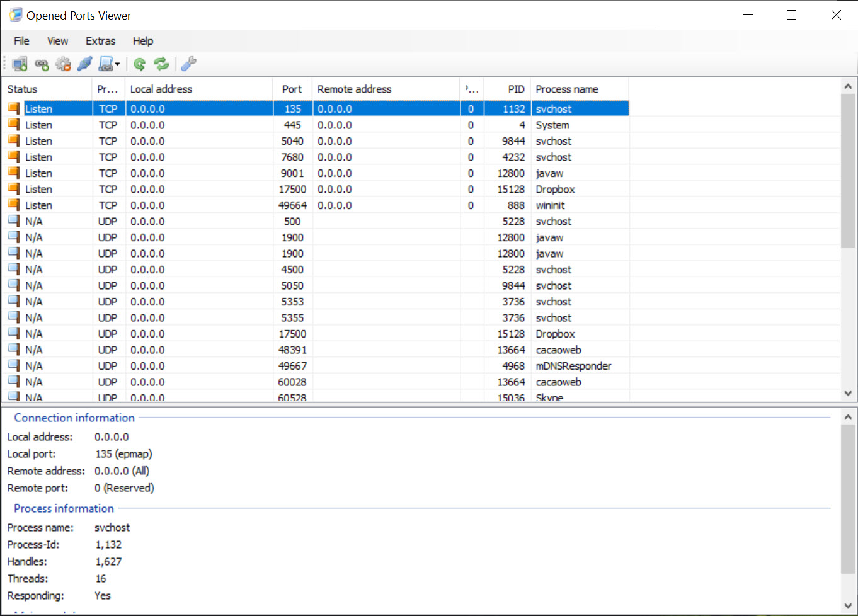Image resolution: width=858 pixels, height=616 pixels.
Task: Click the details pane scroll down arrow
Action: click(848, 606)
